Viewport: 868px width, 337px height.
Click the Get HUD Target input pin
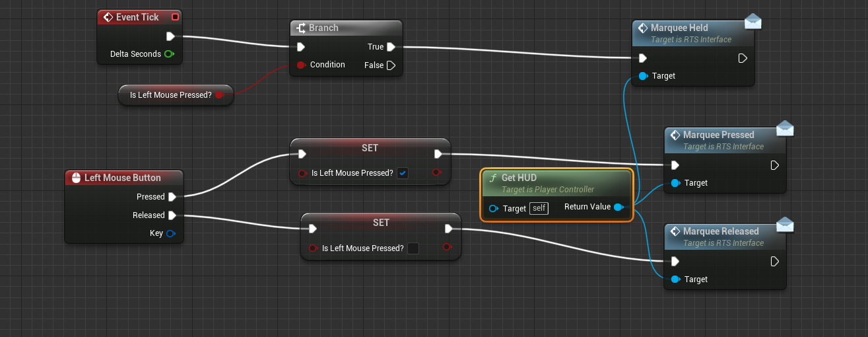pyautogui.click(x=494, y=209)
